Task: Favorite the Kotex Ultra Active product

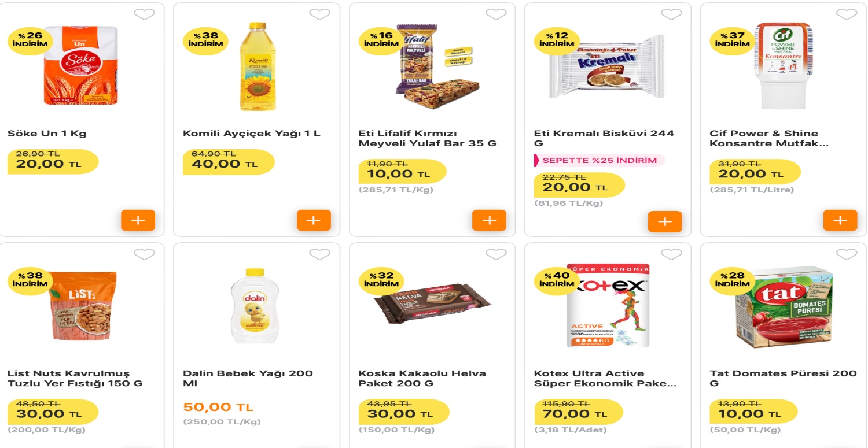Action: pyautogui.click(x=670, y=254)
